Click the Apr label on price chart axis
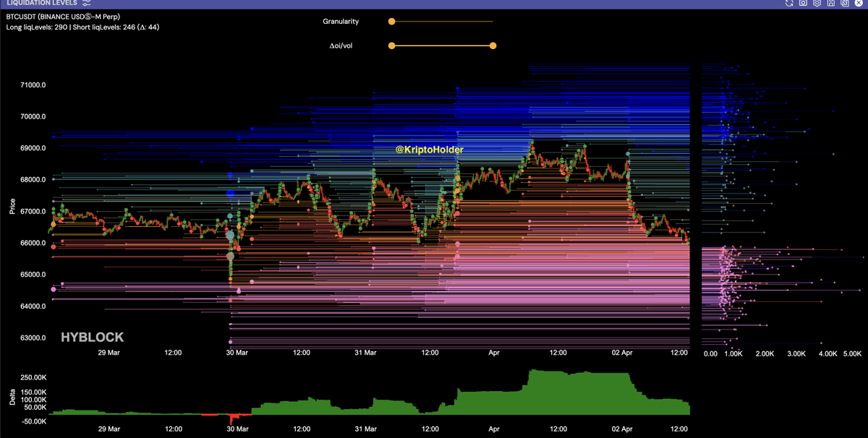This screenshot has height=438, width=868. tap(494, 353)
